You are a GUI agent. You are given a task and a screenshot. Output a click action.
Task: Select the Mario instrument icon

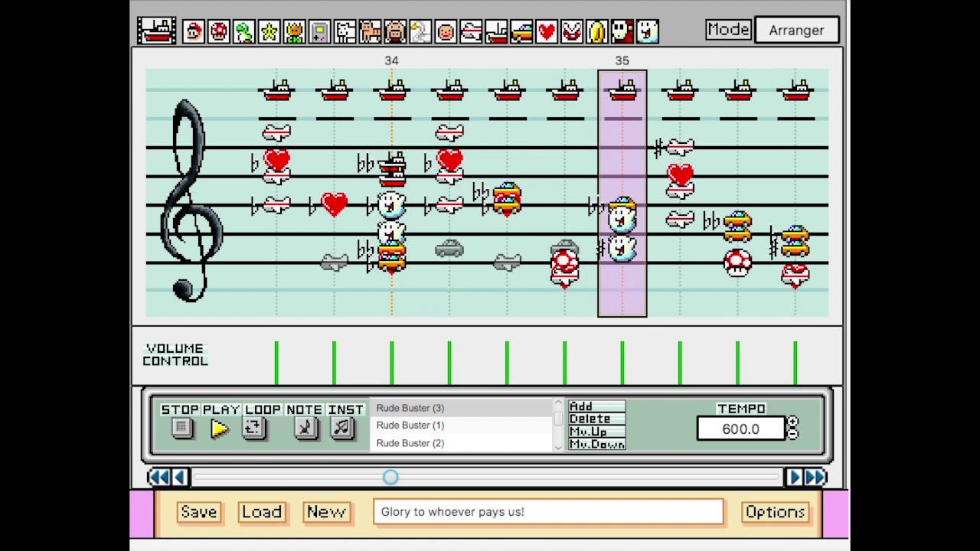pos(193,31)
